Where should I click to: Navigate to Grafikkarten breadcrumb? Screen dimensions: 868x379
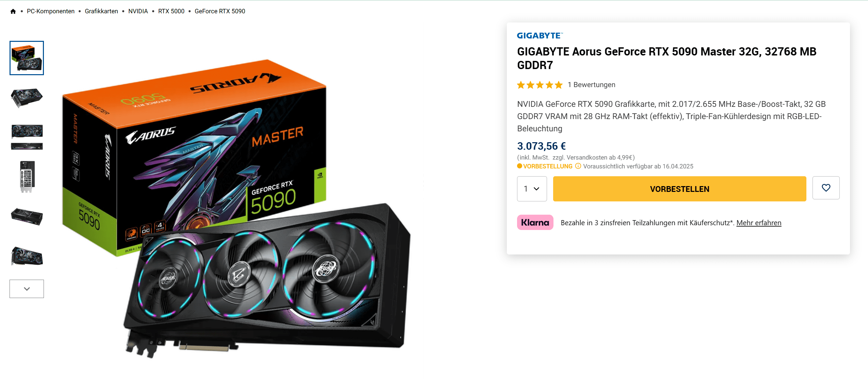[x=101, y=11]
